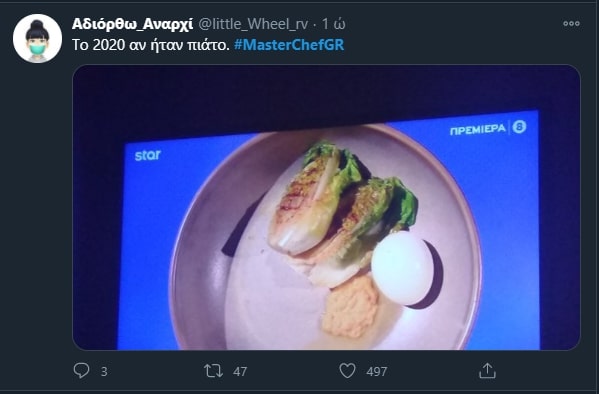
Task: Click the reply speech bubble icon
Action: pyautogui.click(x=81, y=370)
